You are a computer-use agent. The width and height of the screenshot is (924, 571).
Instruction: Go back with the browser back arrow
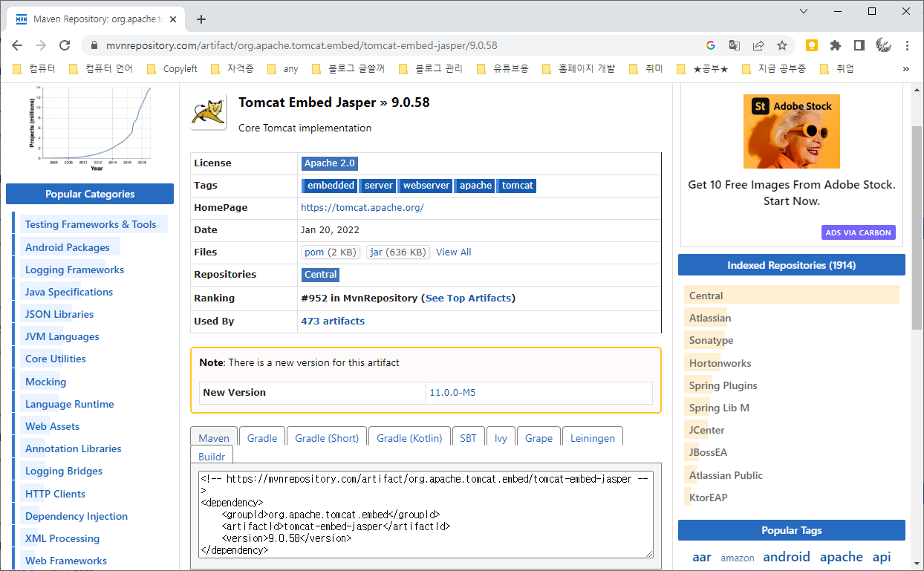pos(17,45)
